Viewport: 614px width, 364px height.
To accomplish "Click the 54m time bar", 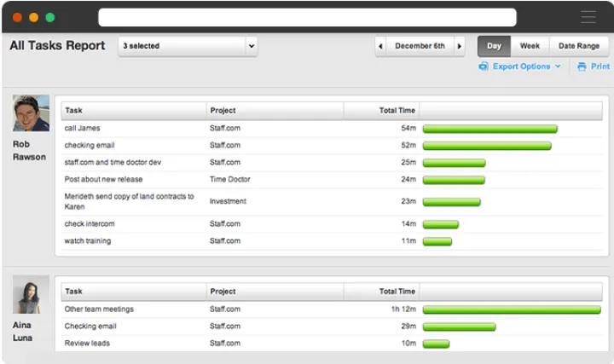I will coord(489,129).
